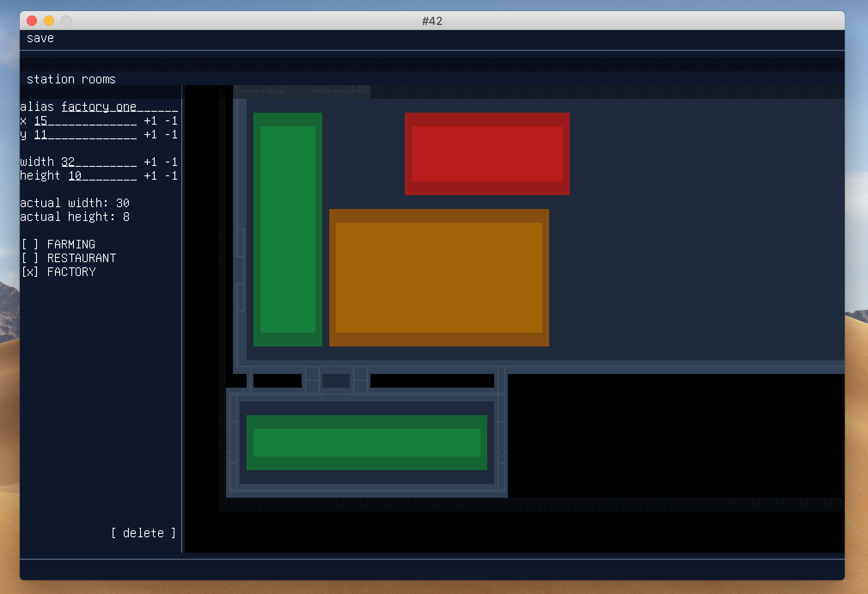
Task: Decrement x value with -1
Action: tap(171, 121)
